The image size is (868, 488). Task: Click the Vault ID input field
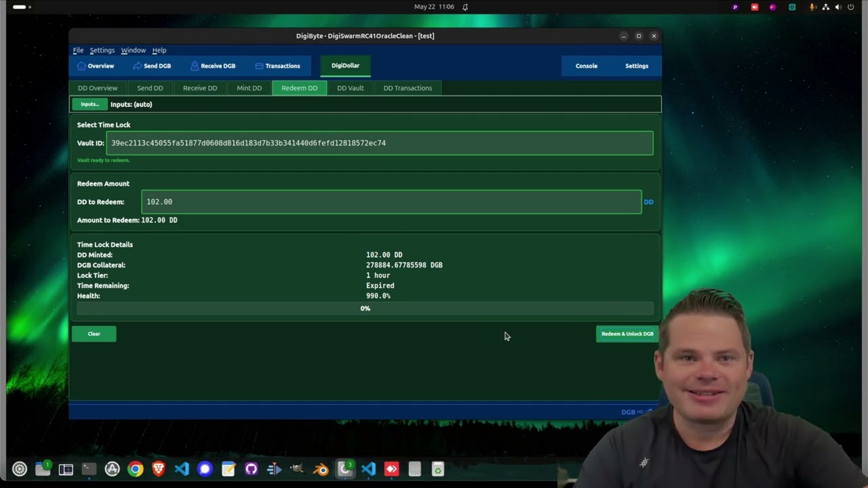coord(380,143)
